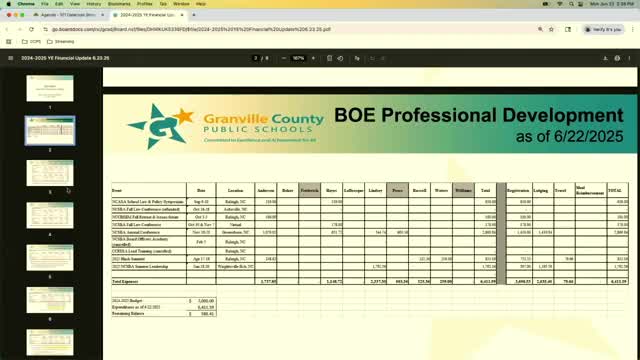The width and height of the screenshot is (640, 360).
Task: Open the Profiles menu
Action: click(144, 4)
